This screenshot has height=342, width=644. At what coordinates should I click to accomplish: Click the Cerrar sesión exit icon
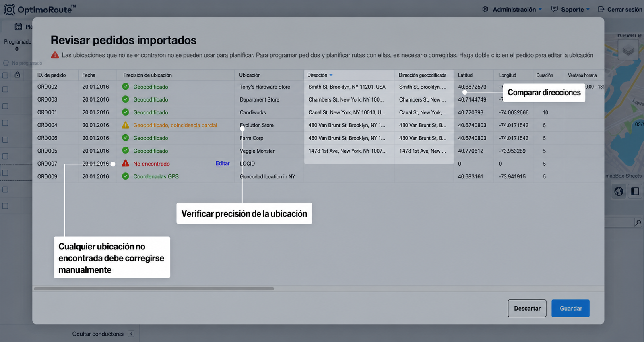(601, 9)
